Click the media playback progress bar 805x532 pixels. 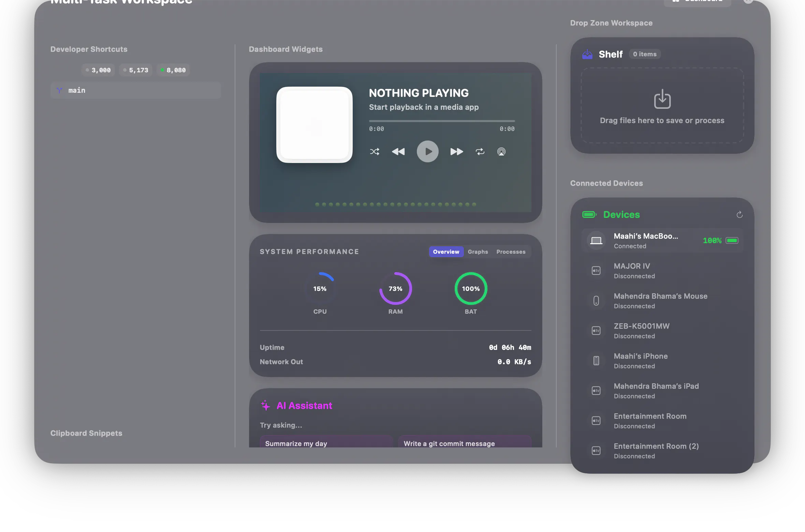(442, 121)
